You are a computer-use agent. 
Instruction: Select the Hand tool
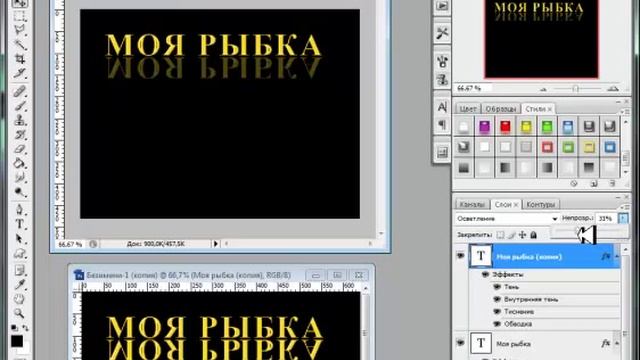click(x=20, y=299)
